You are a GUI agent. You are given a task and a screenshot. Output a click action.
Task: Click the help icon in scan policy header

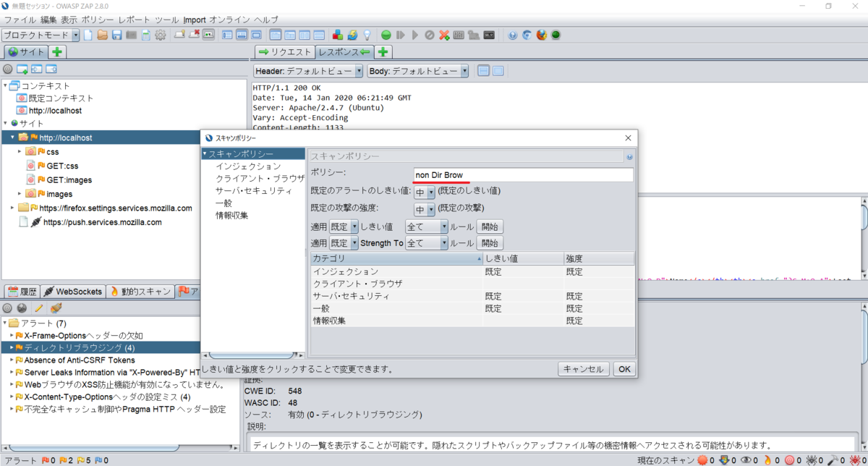tap(629, 156)
